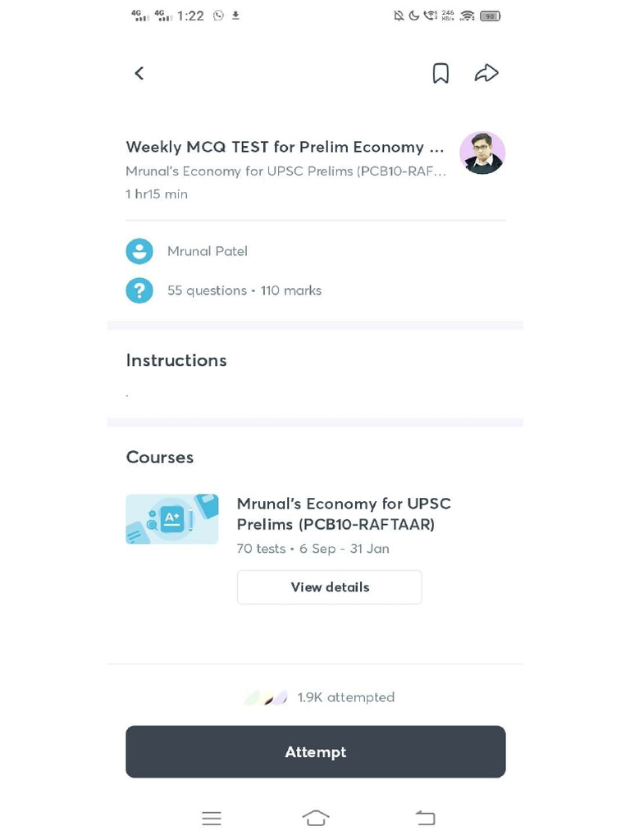Tap the back arrow icon
The image size is (630, 840).
139,74
